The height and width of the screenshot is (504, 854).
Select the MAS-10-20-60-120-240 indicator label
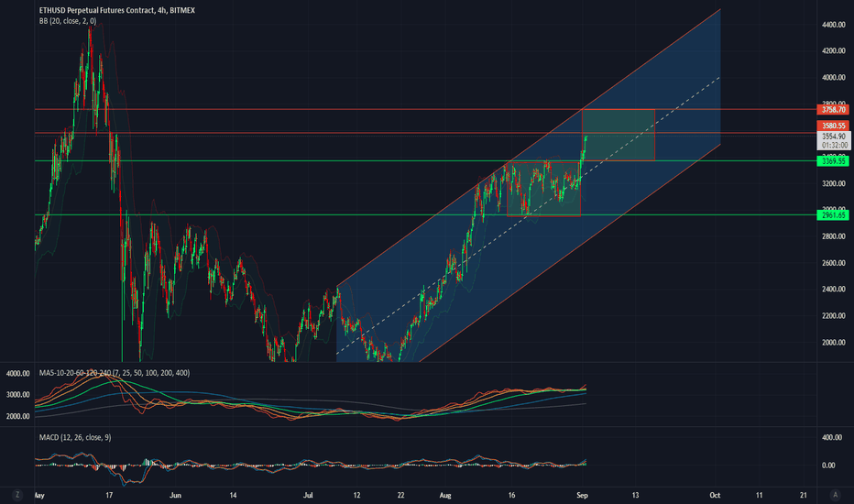point(115,373)
